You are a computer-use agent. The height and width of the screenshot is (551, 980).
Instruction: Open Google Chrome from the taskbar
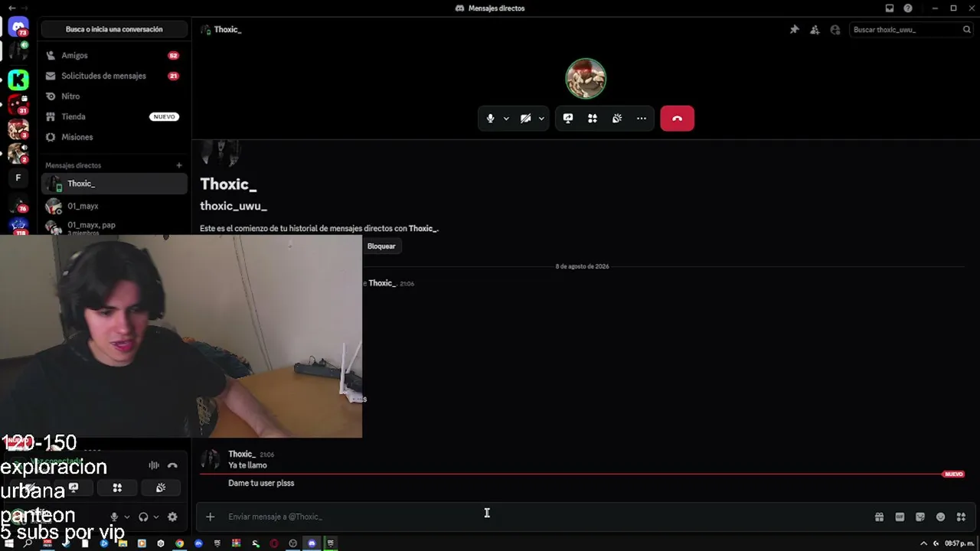179,543
